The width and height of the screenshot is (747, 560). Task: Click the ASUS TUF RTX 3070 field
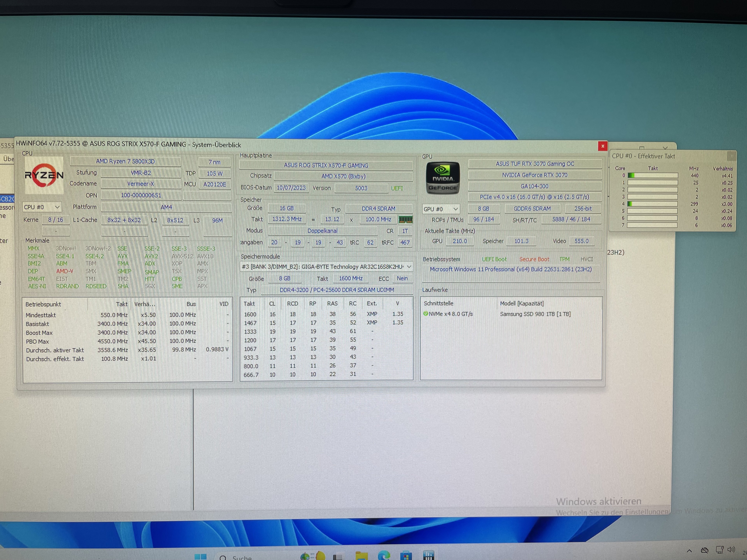point(535,164)
